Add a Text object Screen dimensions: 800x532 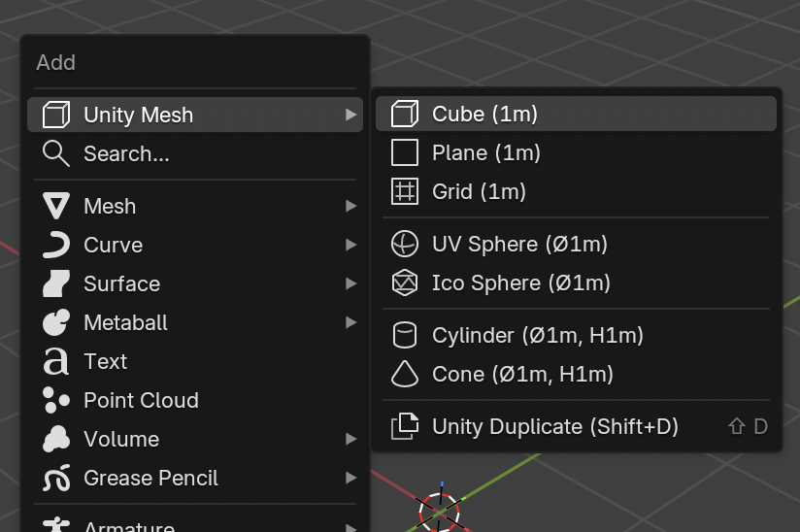tap(195, 362)
